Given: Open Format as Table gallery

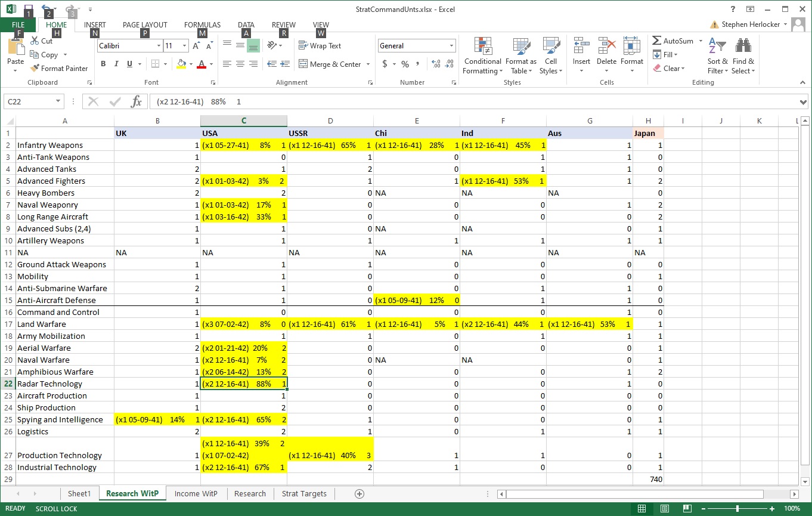Looking at the screenshot, I should (x=521, y=55).
